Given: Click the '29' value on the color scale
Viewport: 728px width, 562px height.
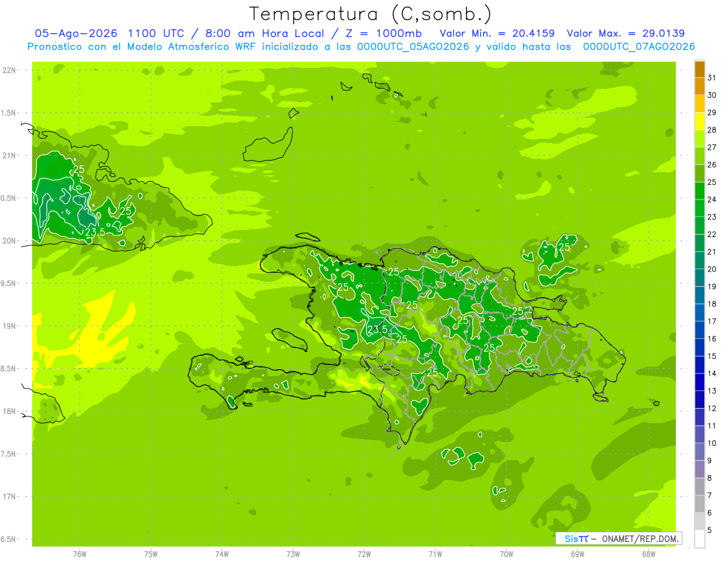Looking at the screenshot, I should 712,112.
